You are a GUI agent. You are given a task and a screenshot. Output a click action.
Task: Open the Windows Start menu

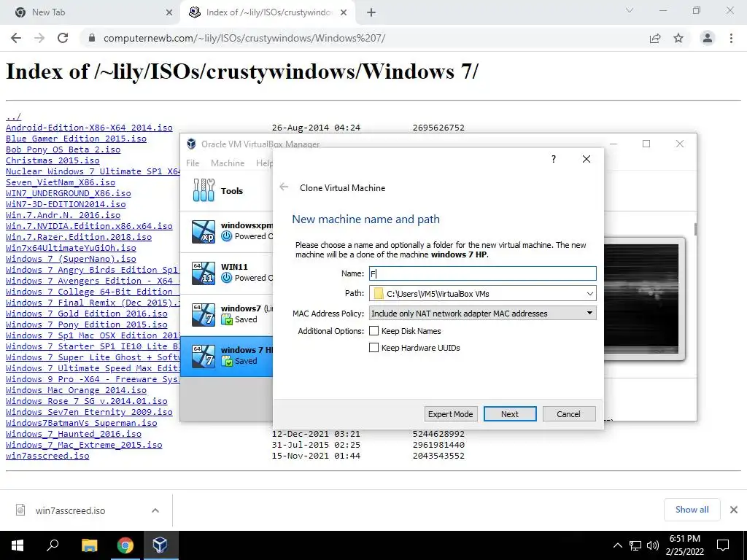pos(18,545)
